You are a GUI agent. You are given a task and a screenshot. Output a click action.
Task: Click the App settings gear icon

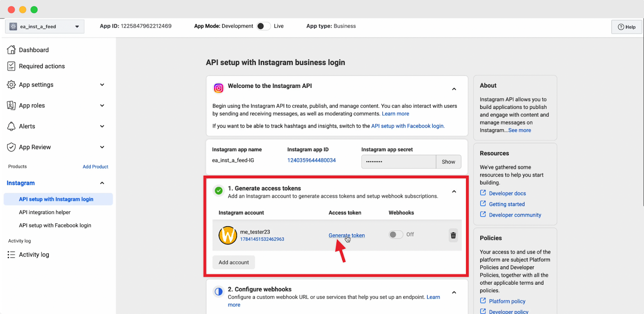coord(11,85)
